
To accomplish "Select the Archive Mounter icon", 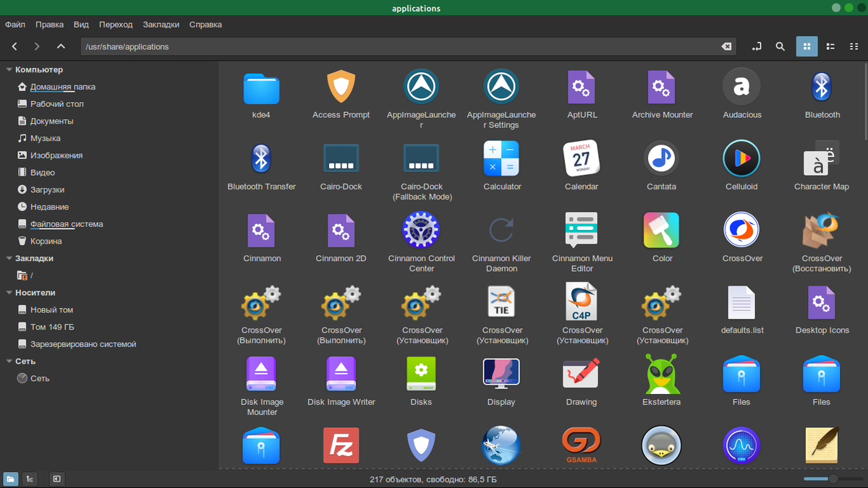I will tap(661, 87).
